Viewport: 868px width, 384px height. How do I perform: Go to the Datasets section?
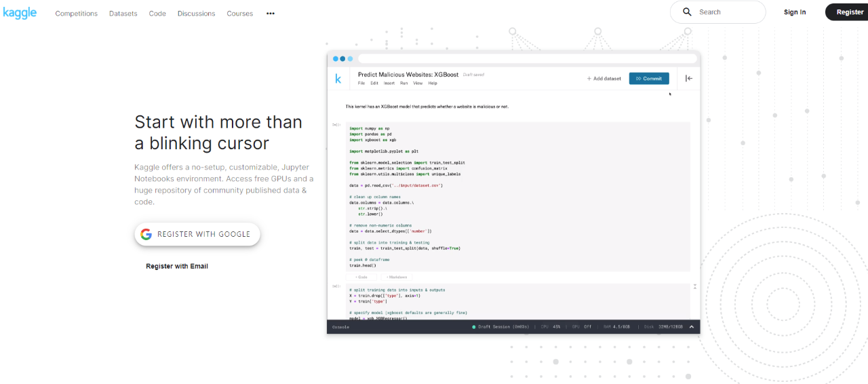(123, 14)
